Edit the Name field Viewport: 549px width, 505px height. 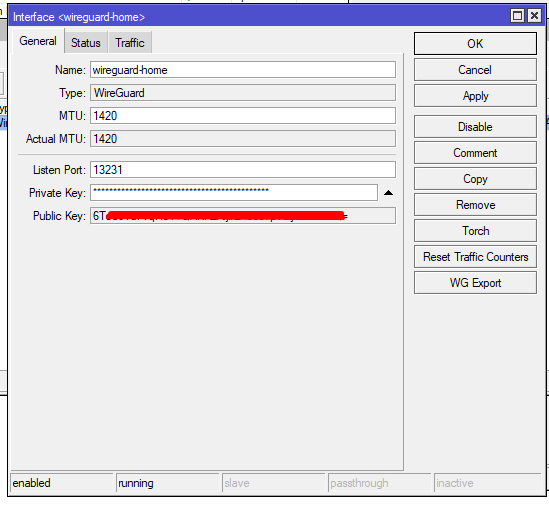(x=243, y=70)
